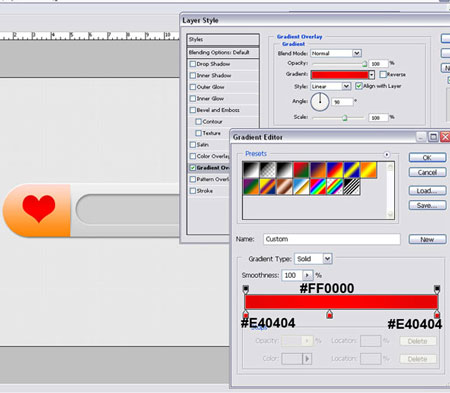Viewport: 450px width, 393px height.
Task: Select the Copper gradient preset
Action: (285, 187)
